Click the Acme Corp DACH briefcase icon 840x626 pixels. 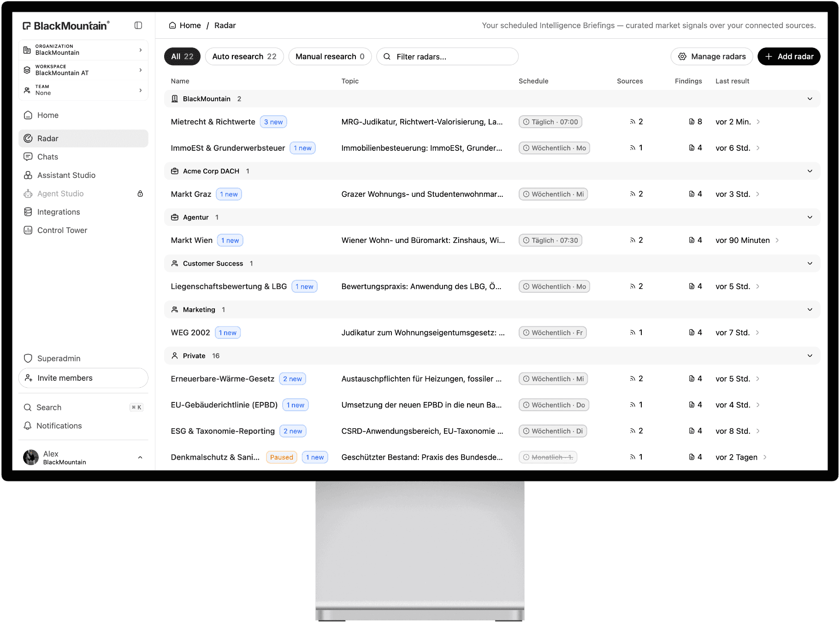point(175,171)
